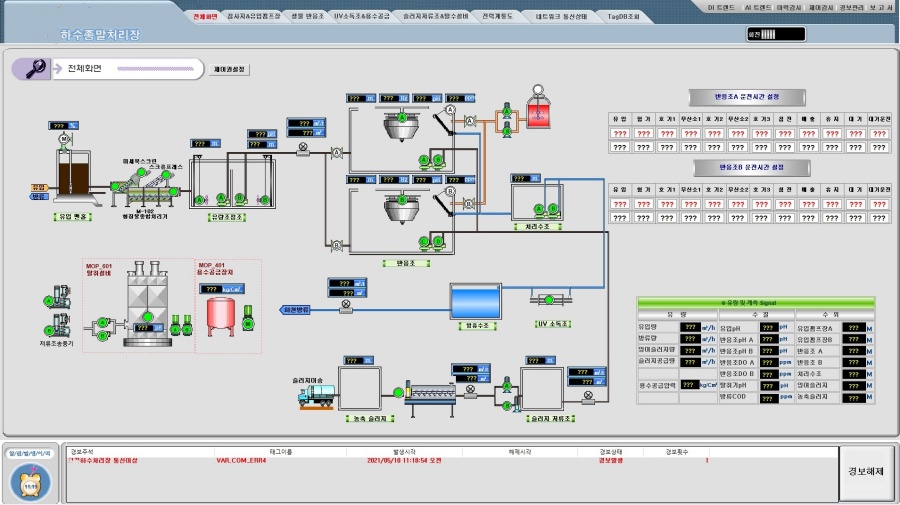
Task: Click the 처리수조 label
Action: pos(537,227)
